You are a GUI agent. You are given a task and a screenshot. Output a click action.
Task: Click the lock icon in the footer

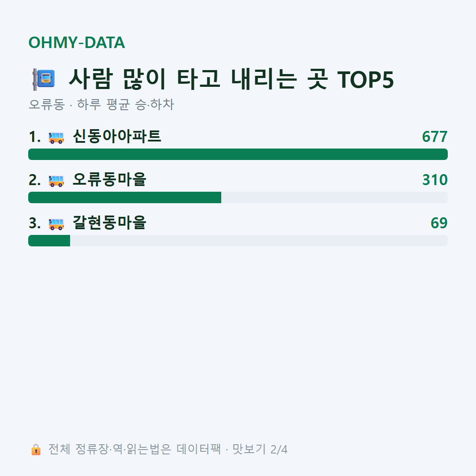coord(36,449)
